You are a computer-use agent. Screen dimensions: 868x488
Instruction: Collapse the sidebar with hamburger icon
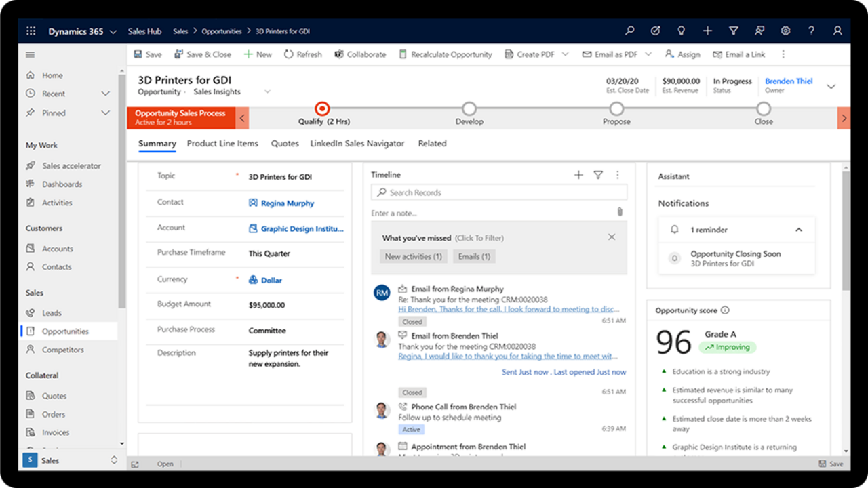(30, 55)
